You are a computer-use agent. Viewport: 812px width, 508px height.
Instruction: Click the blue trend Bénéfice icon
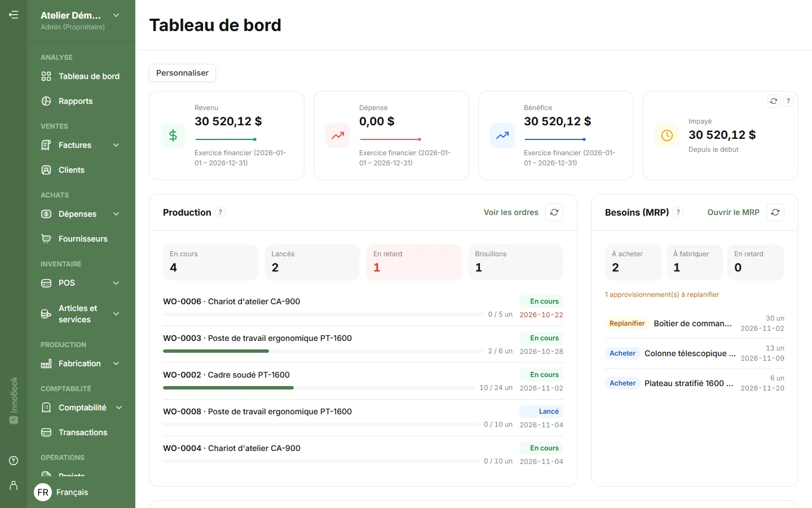pos(502,135)
